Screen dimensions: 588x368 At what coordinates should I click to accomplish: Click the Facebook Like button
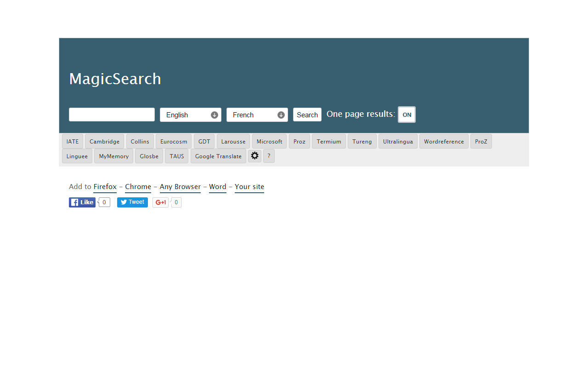click(x=82, y=202)
